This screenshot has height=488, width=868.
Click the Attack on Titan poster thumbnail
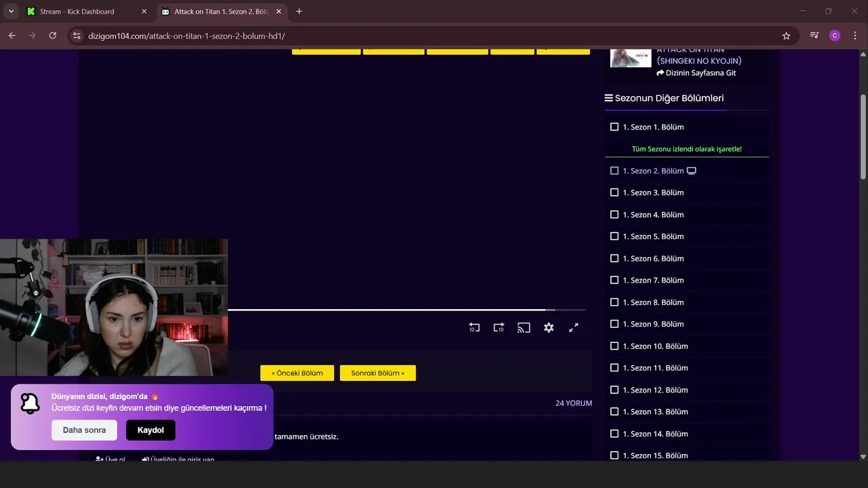(x=631, y=58)
